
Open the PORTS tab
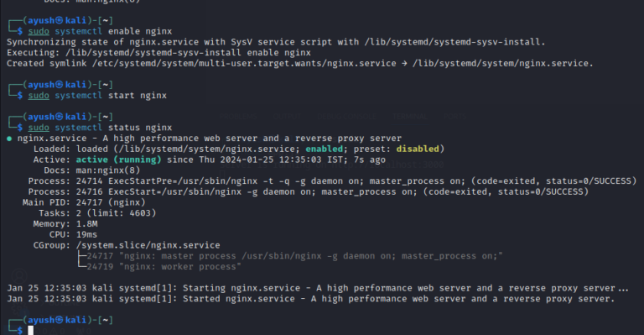pos(455,117)
